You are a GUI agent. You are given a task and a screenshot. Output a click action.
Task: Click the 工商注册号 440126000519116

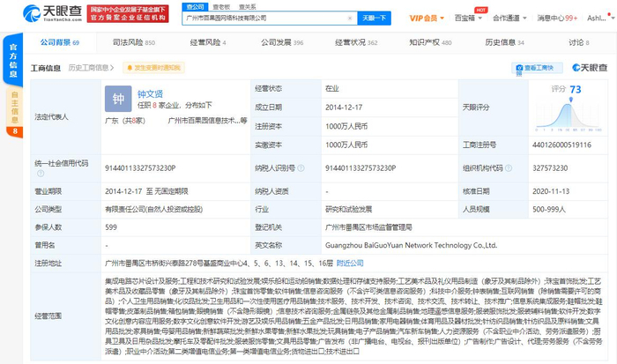(562, 145)
